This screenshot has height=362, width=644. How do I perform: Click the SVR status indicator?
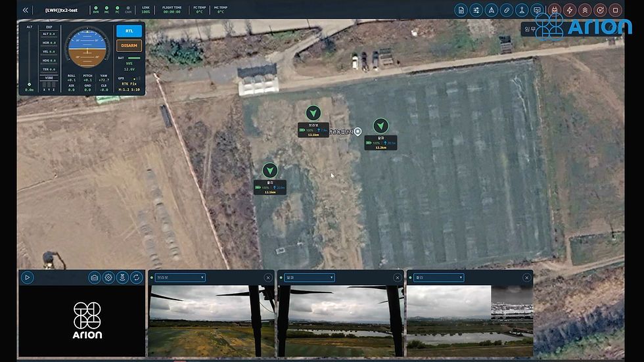pyautogui.click(x=96, y=10)
